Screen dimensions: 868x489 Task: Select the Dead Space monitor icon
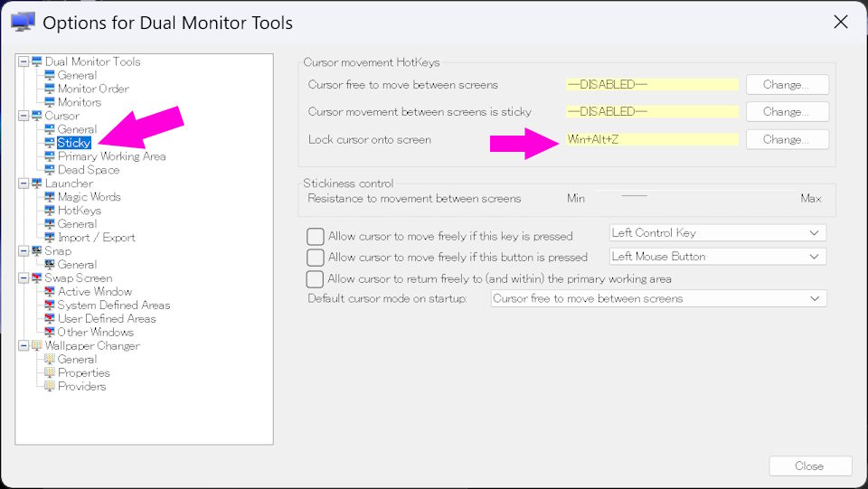pos(50,170)
